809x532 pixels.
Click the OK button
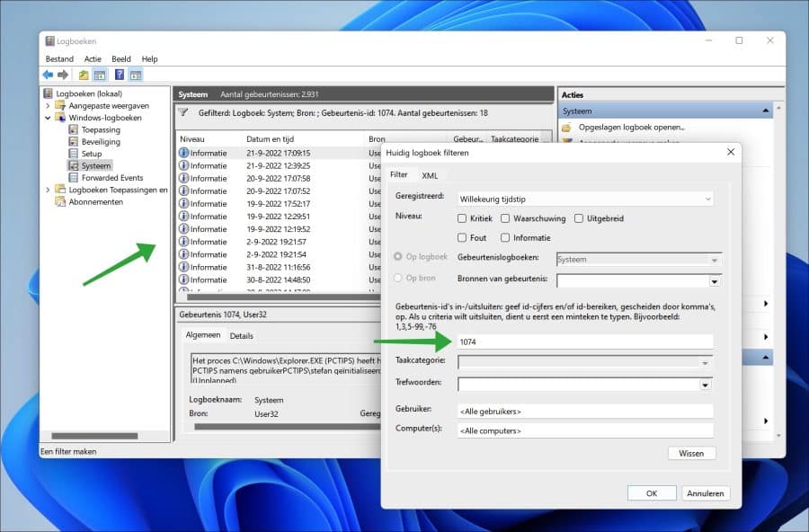tap(652, 493)
